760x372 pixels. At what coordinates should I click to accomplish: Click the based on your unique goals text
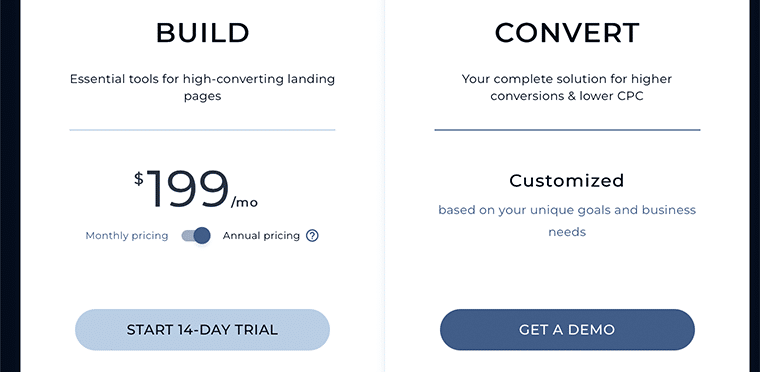567,221
